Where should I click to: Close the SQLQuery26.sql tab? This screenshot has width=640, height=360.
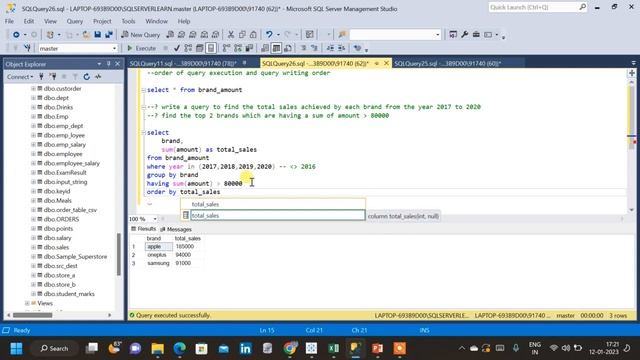click(x=386, y=63)
